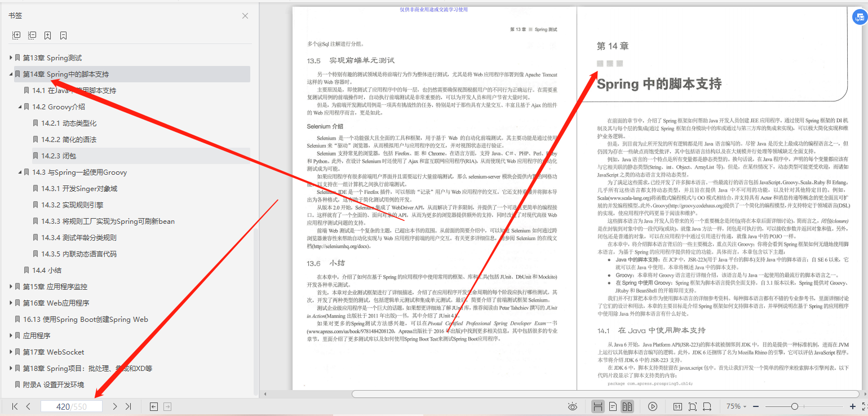Expand 第16章 Web应用程序 bookmark

pyautogui.click(x=11, y=303)
